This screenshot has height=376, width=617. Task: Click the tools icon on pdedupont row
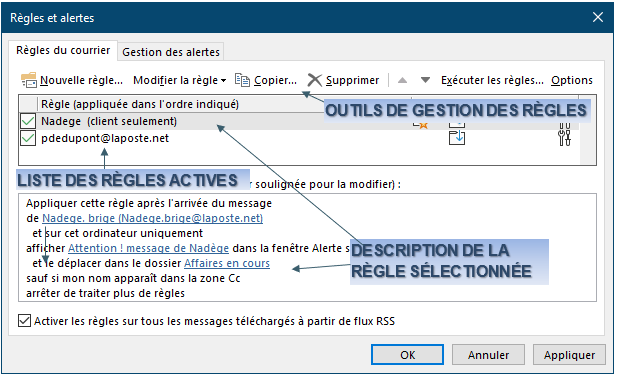(564, 138)
